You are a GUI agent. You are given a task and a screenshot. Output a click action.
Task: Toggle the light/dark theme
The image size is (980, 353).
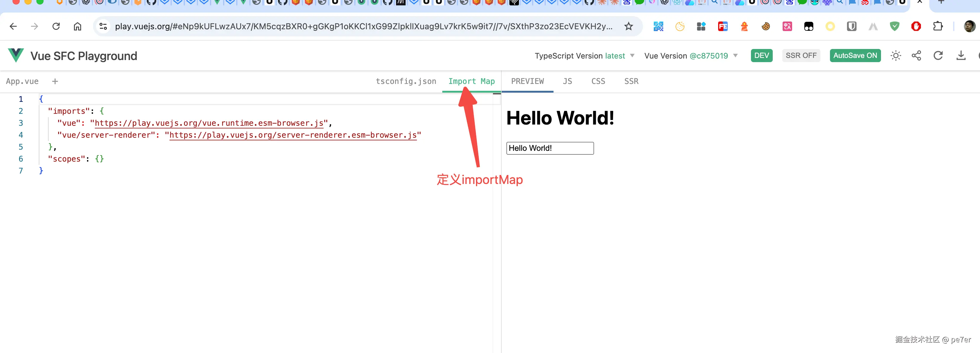click(x=896, y=56)
